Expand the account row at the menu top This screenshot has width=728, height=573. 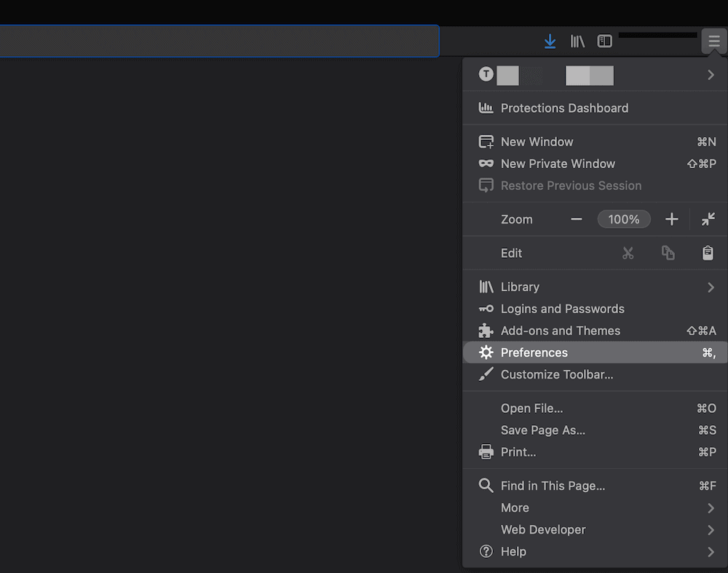tap(711, 74)
